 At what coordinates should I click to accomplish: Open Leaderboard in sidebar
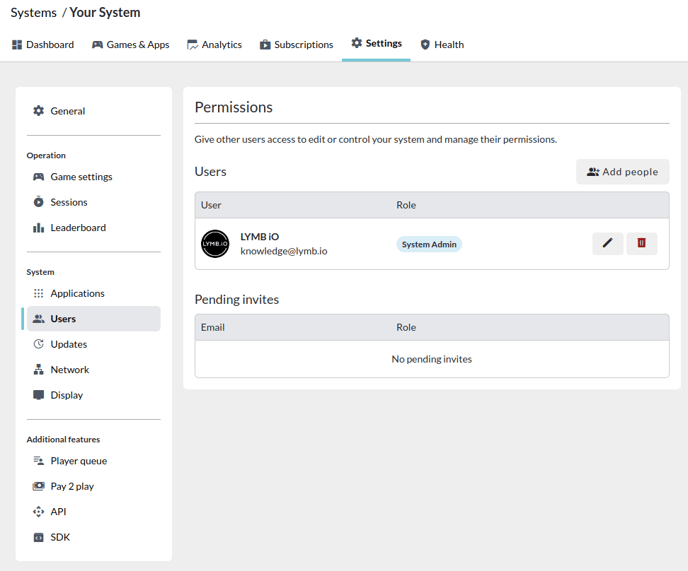pos(93,228)
